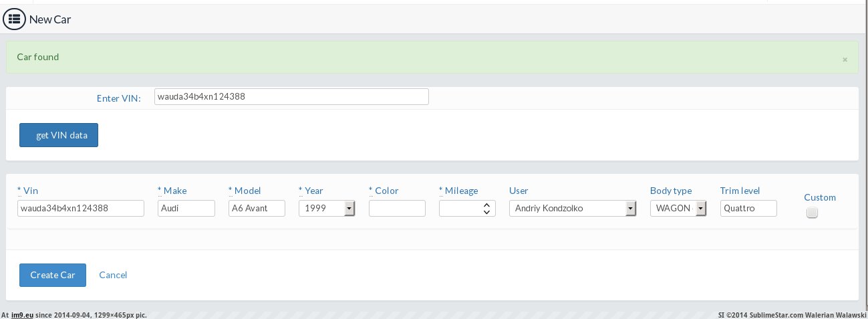
Task: Click the Trim level field with Quattro
Action: click(x=748, y=209)
